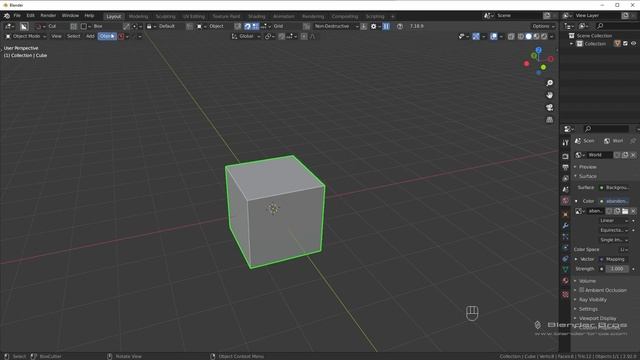Open the Modifier properties wrench tab
This screenshot has height=360, width=640.
pyautogui.click(x=565, y=225)
